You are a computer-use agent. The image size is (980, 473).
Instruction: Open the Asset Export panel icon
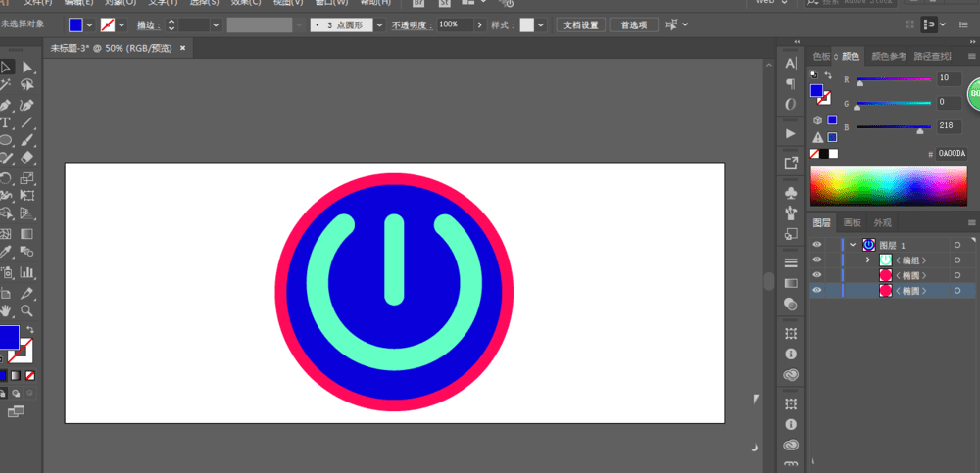791,164
